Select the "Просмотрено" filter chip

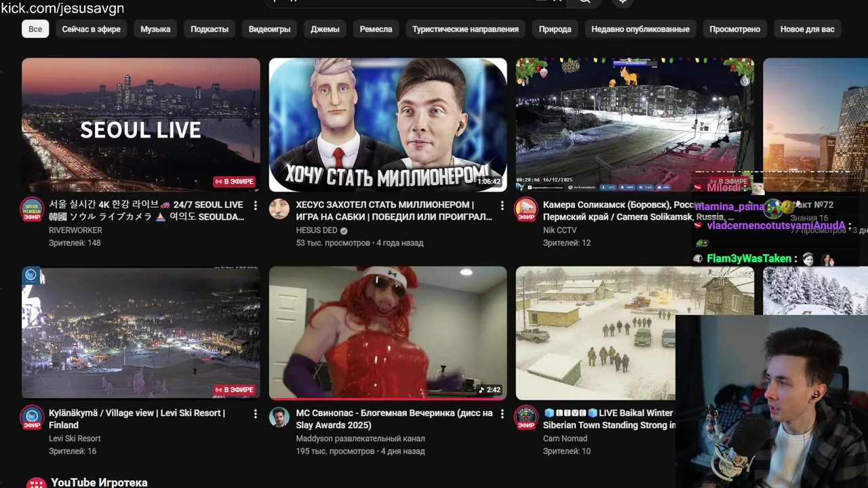734,29
